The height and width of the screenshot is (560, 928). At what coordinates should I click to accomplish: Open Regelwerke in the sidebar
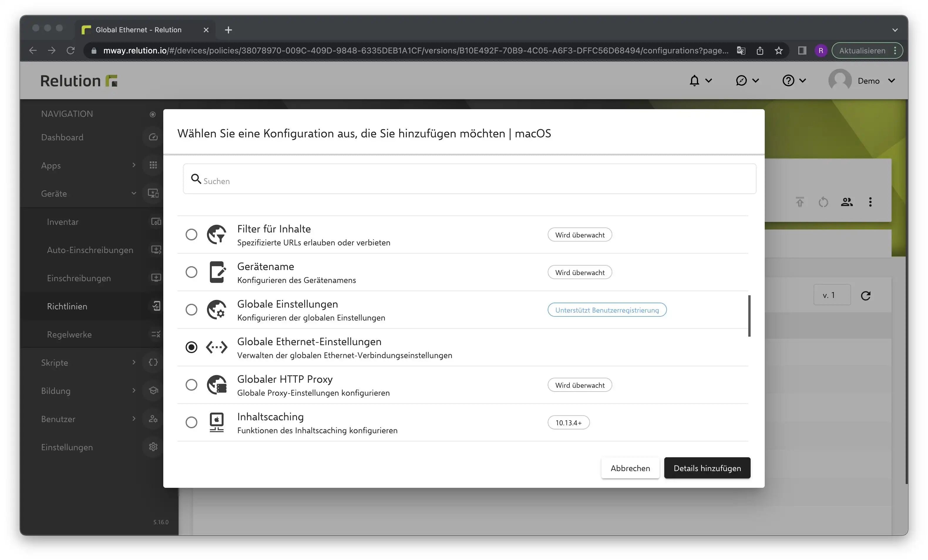pos(69,335)
